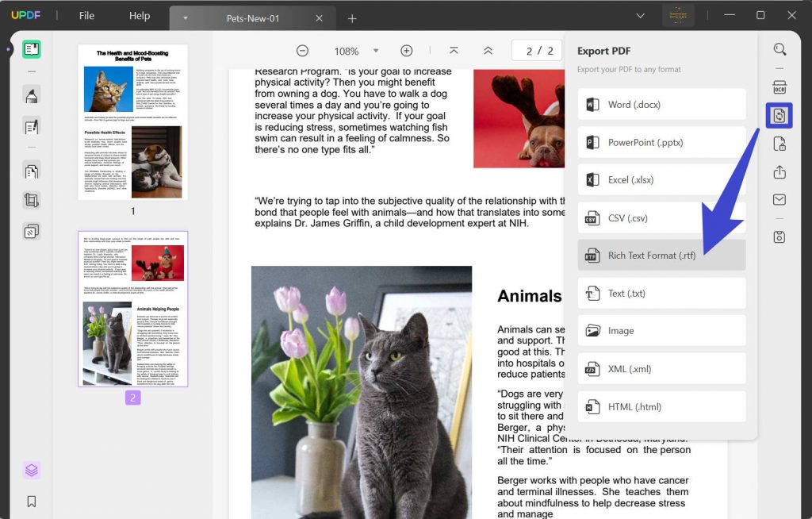Select page 1 thumbnail in panel
Screen dimensions: 812x519
(x=132, y=123)
